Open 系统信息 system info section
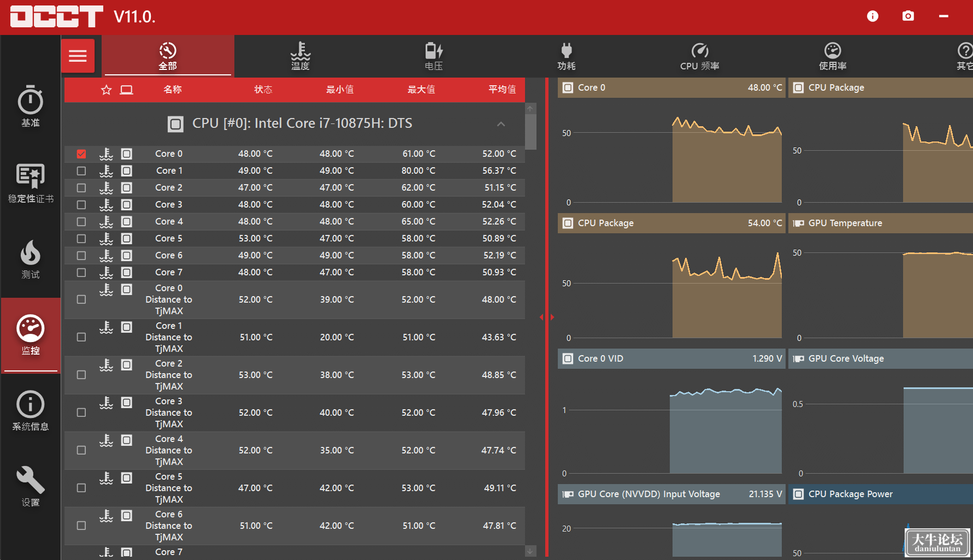 coord(31,411)
